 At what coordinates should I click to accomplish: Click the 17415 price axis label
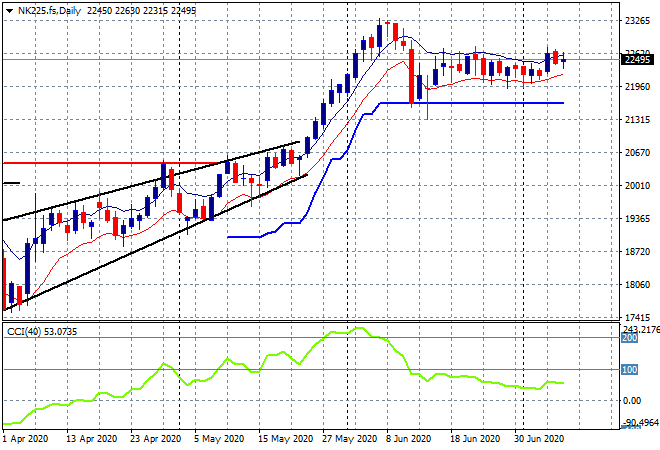tap(636, 317)
